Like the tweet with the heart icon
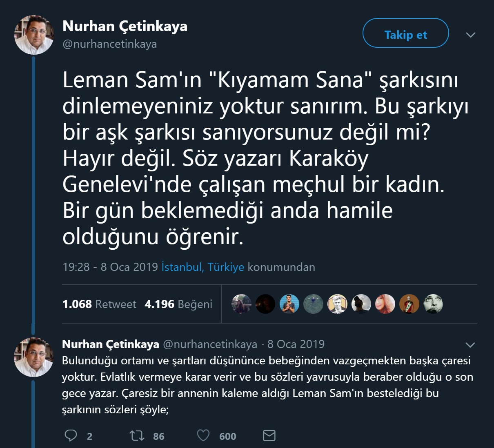 click(203, 435)
